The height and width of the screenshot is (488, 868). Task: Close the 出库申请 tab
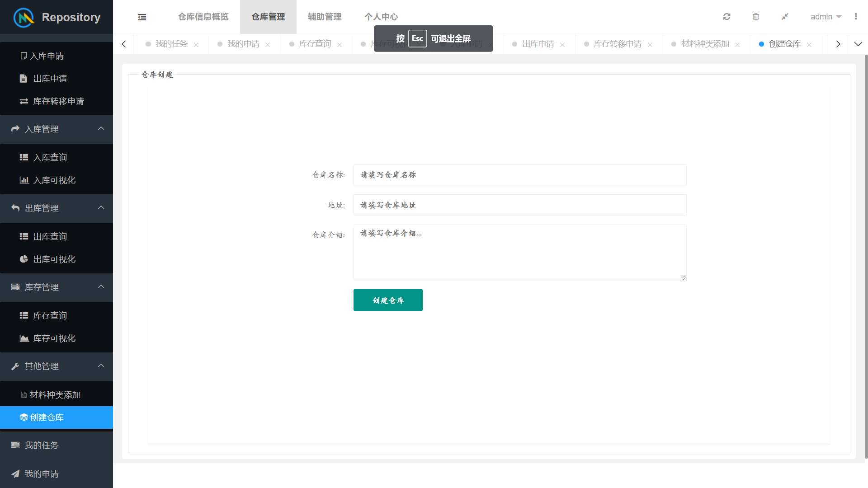[562, 45]
